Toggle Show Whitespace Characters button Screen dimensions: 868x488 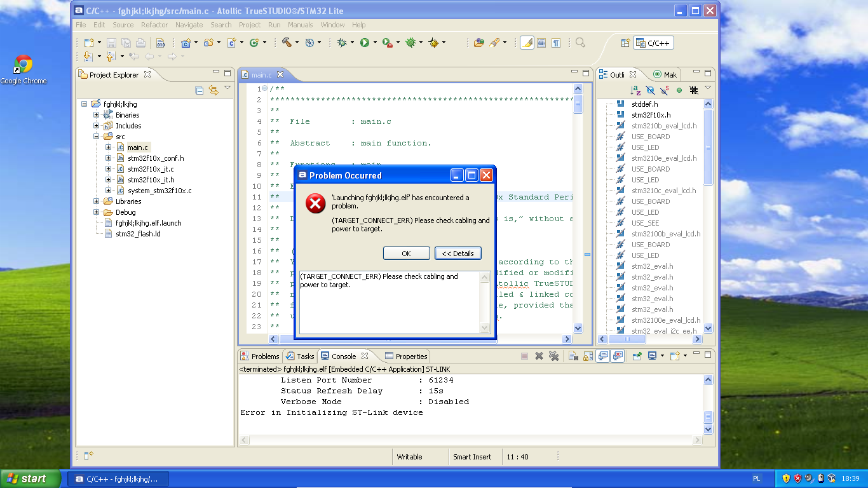click(x=556, y=43)
